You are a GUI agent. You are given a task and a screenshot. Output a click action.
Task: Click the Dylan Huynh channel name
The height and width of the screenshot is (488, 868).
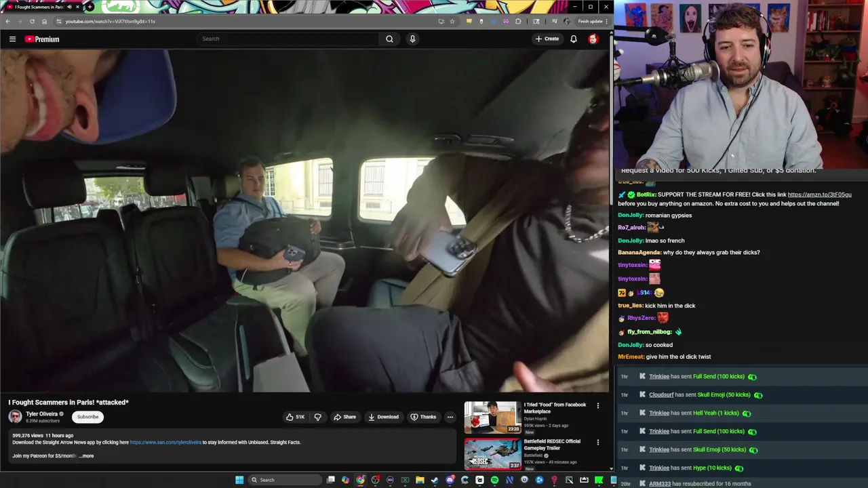(x=535, y=419)
